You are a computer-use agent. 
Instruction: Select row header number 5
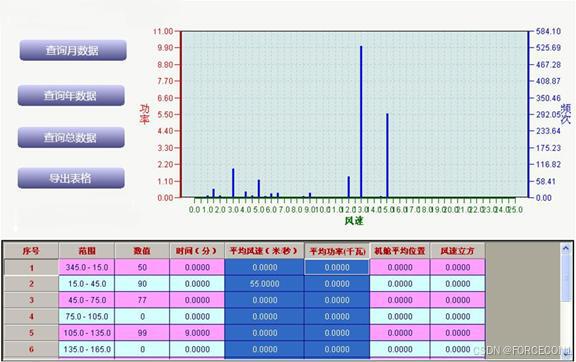point(31,333)
